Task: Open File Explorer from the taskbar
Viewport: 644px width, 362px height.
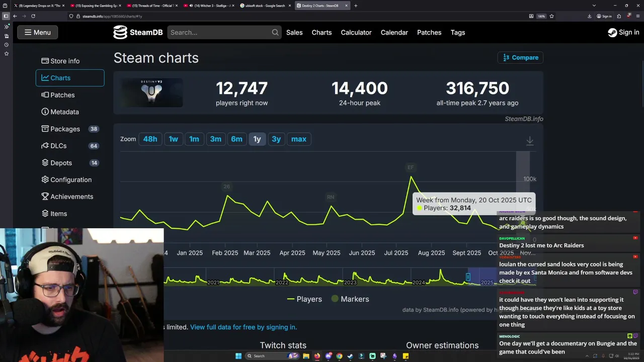Action: pyautogui.click(x=306, y=356)
